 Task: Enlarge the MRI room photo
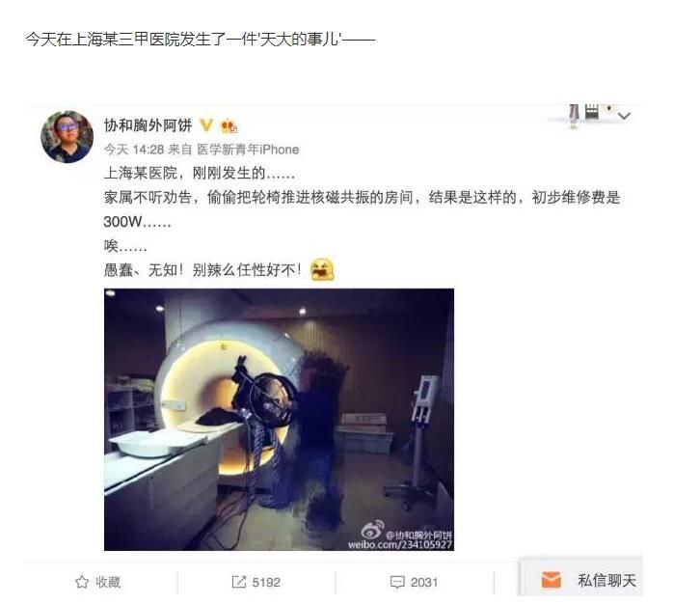279,419
